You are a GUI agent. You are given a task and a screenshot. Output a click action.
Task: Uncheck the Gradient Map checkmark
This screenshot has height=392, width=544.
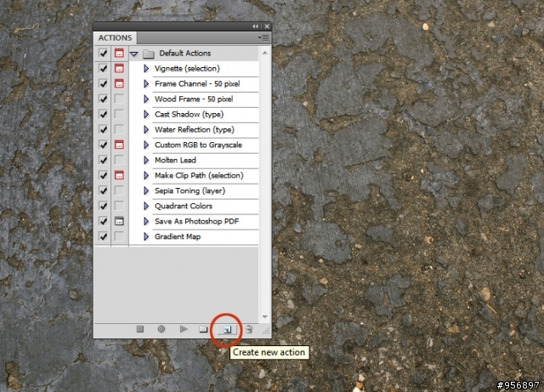(103, 236)
